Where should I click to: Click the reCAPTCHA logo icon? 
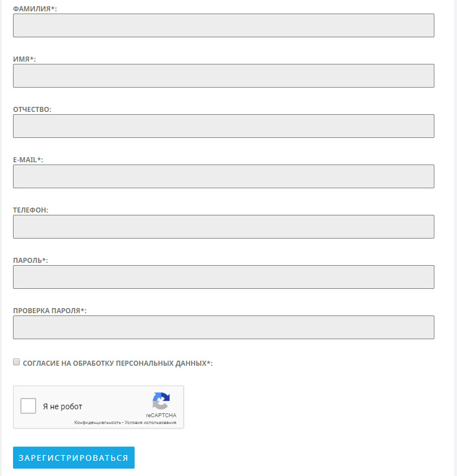tap(161, 401)
